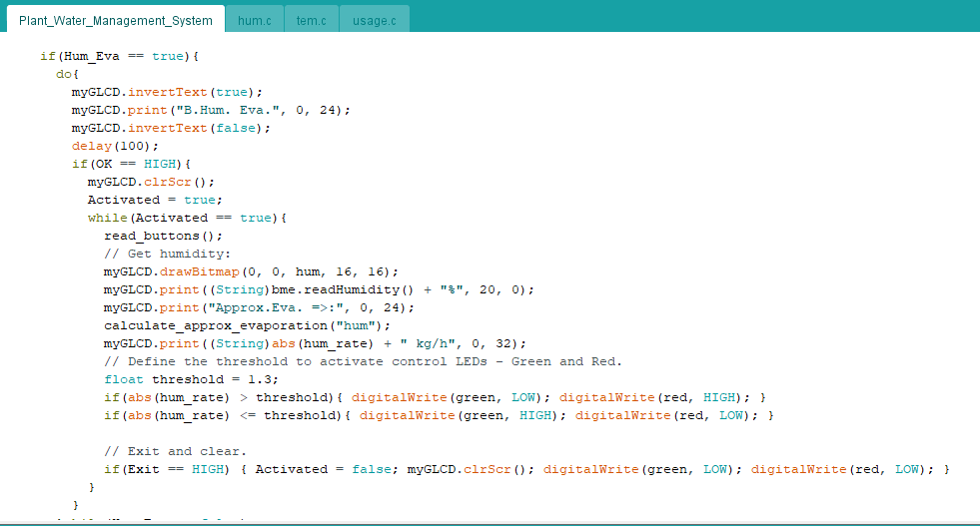Screen dimensions: 980x526
Task: Click the 'myGLCD.invertText(true);' statement
Action: [x=167, y=92]
